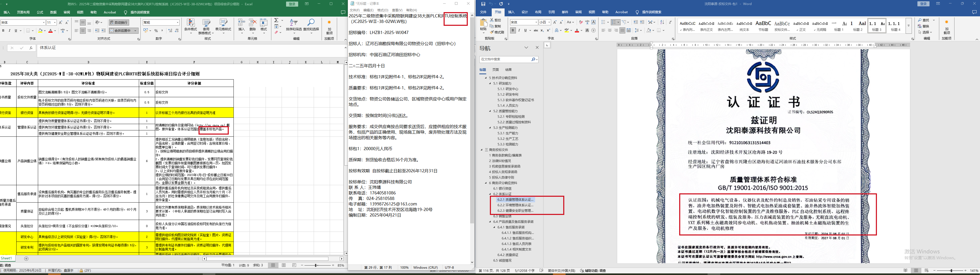This screenshot has width=980, height=275.
Task: Click the Word zoom slider handle
Action: coord(951,271)
